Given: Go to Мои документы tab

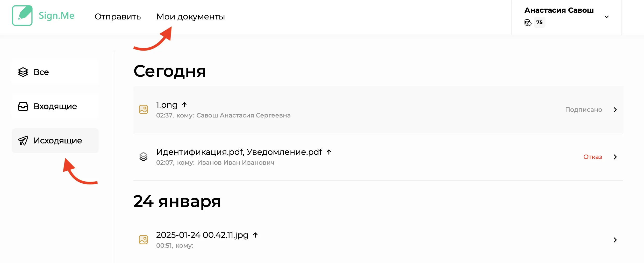Looking at the screenshot, I should [x=191, y=17].
